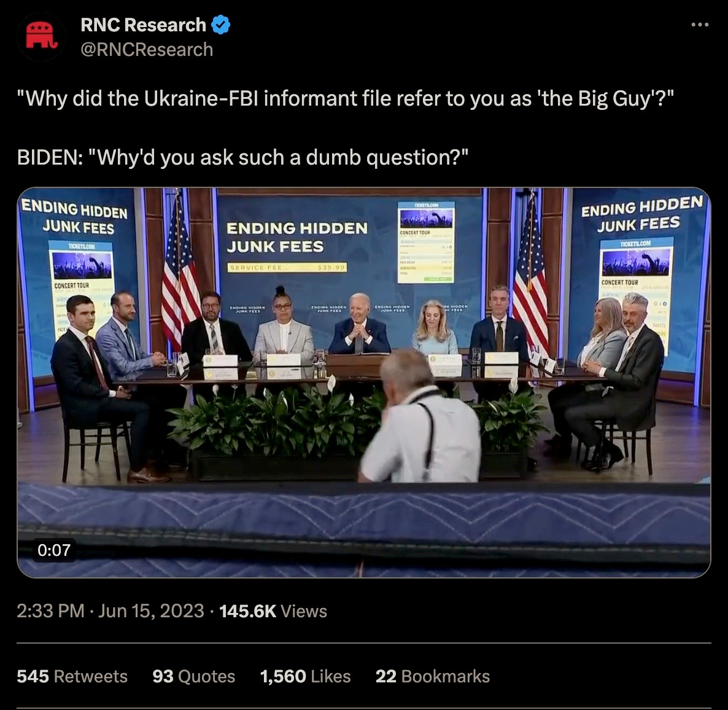Viewport: 728px width, 710px height.
Task: Open the RNC Research display name
Action: [x=143, y=25]
